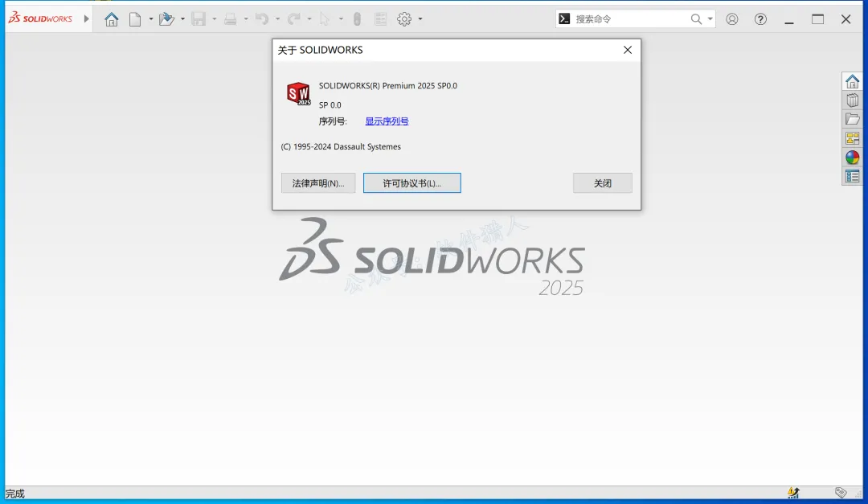Expand the Undo history dropdown
The height and width of the screenshot is (504, 868).
coord(277,19)
